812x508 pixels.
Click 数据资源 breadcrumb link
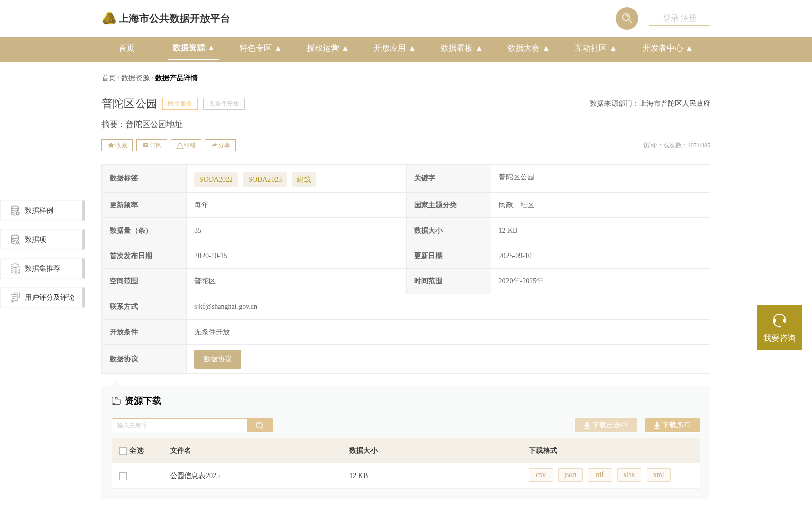click(x=136, y=78)
